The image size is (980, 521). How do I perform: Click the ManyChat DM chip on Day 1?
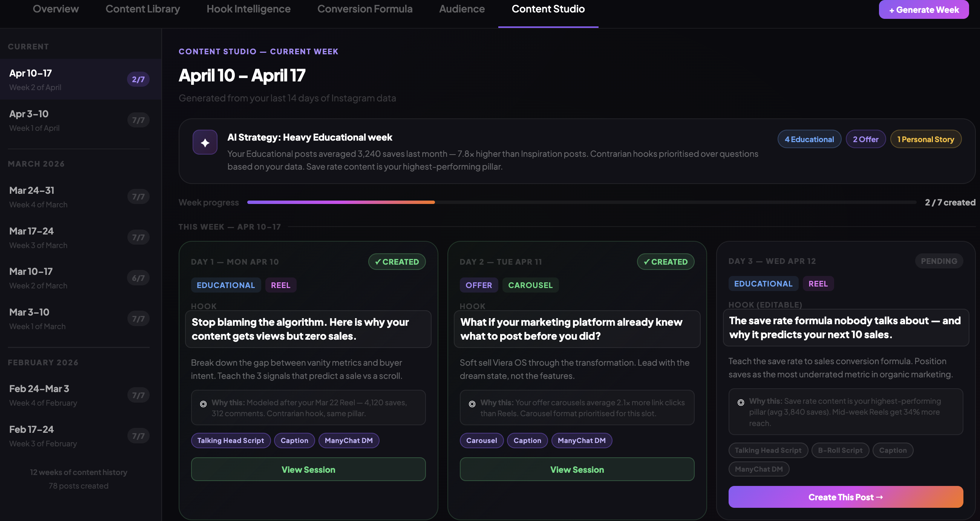click(x=349, y=440)
